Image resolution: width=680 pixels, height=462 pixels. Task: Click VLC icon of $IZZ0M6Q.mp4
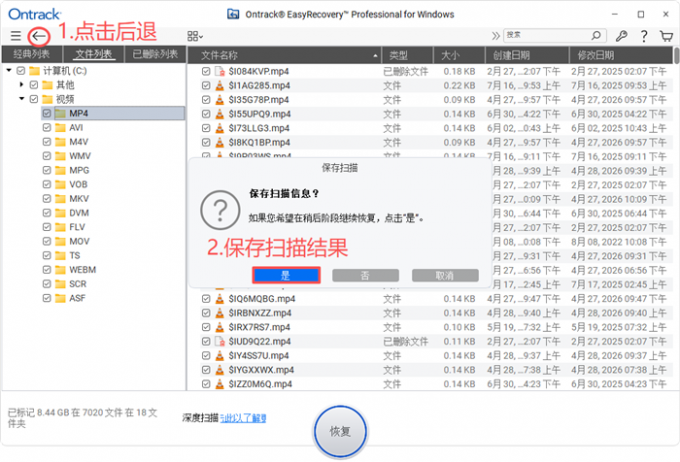pyautogui.click(x=220, y=384)
